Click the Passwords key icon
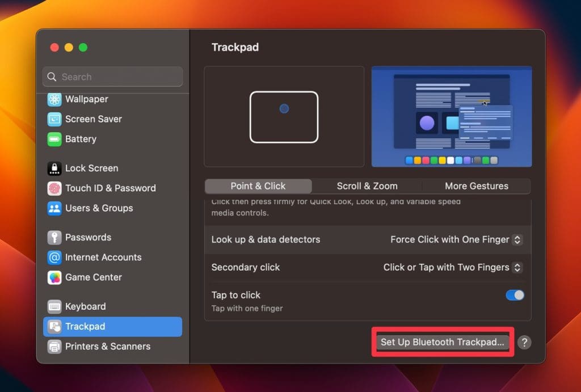581x392 pixels. click(x=54, y=238)
